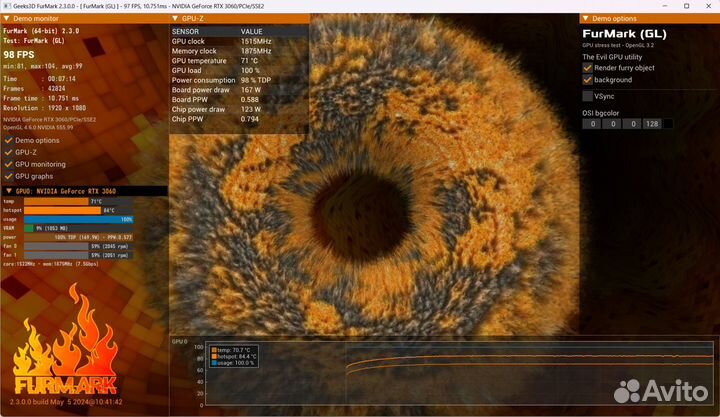Collapse the GPU-Z panel header arrow
This screenshot has height=417, width=720.
[x=174, y=19]
